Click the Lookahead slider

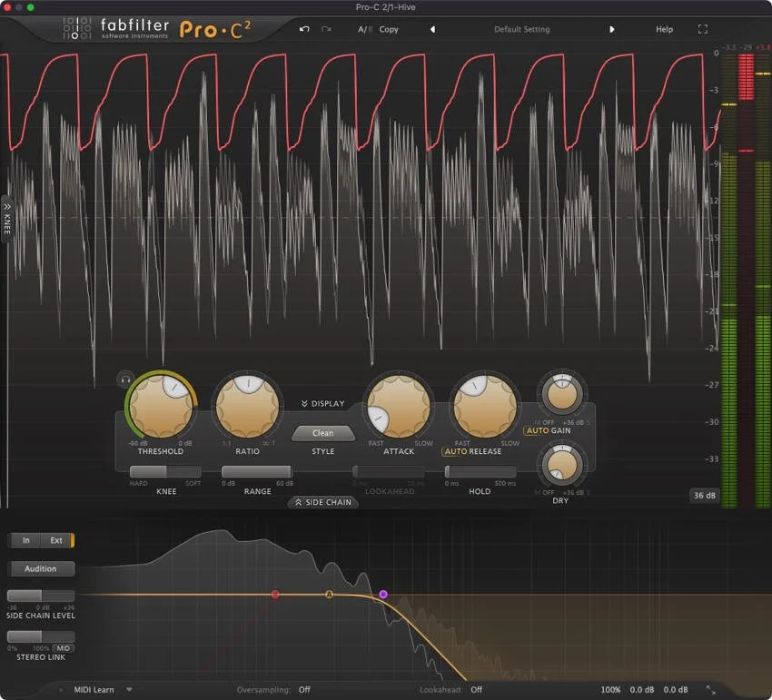tap(389, 471)
